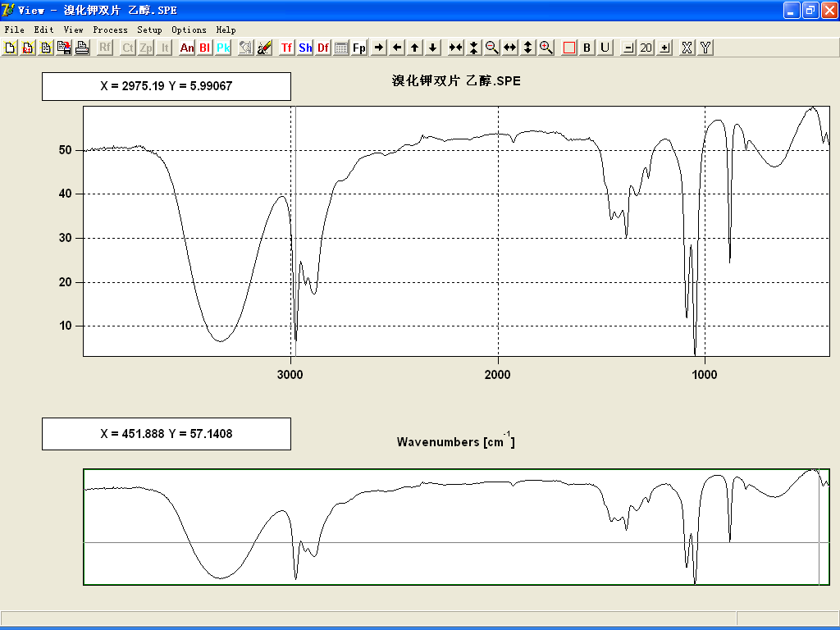Open the Options menu
This screenshot has width=840, height=630.
[189, 30]
